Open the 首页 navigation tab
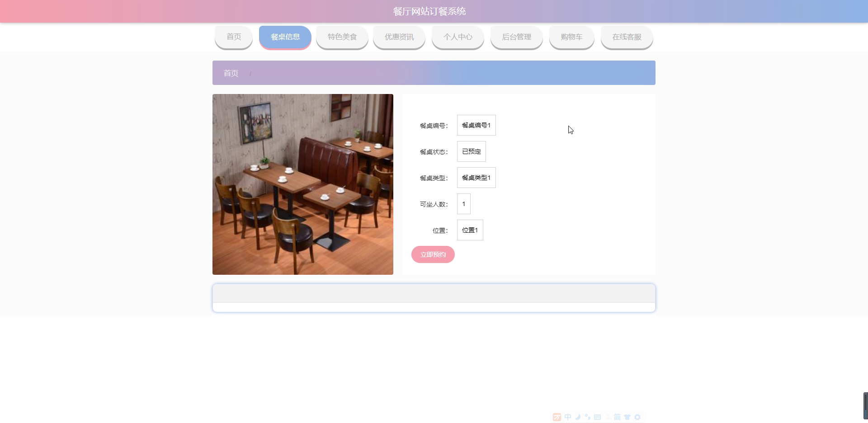The image size is (868, 423). [234, 37]
